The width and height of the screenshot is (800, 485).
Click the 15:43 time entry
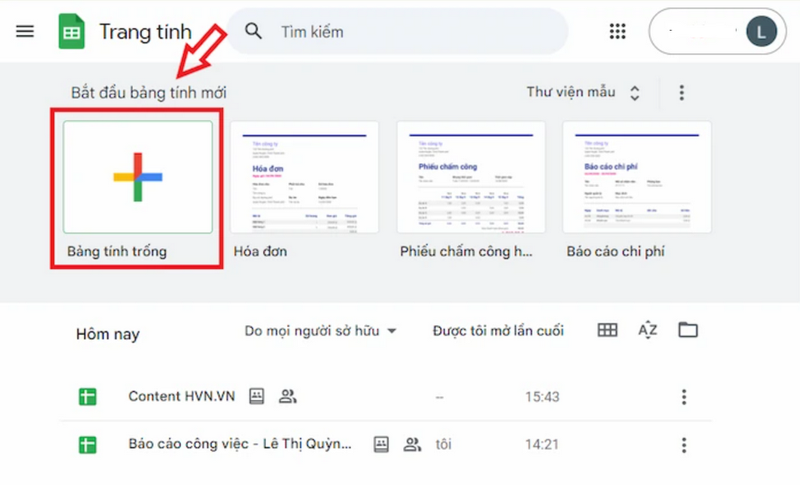542,397
